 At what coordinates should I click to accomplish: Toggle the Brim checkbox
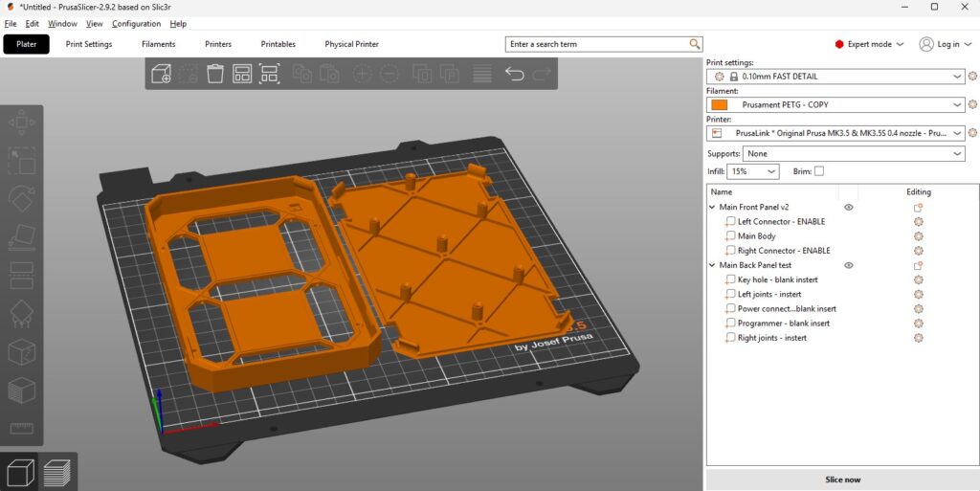tap(819, 171)
